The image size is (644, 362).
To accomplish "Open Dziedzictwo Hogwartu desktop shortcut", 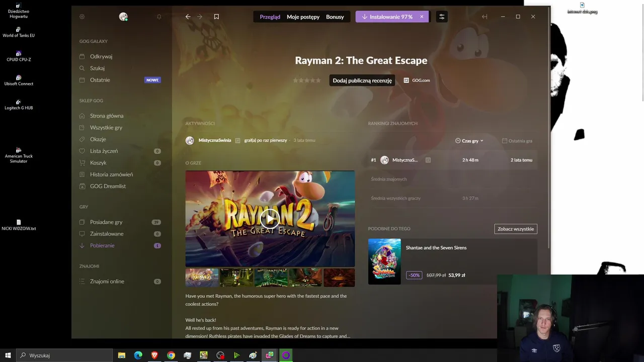I will [x=19, y=11].
